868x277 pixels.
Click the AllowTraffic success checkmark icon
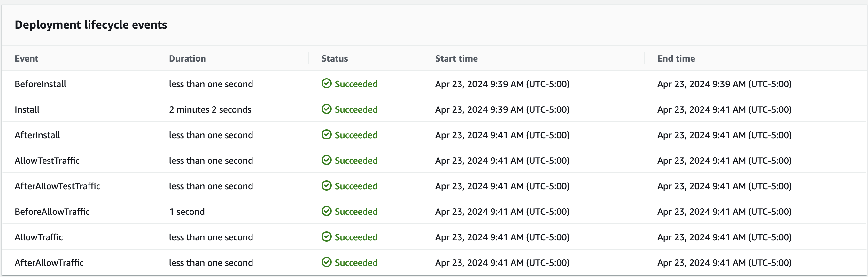[326, 236]
